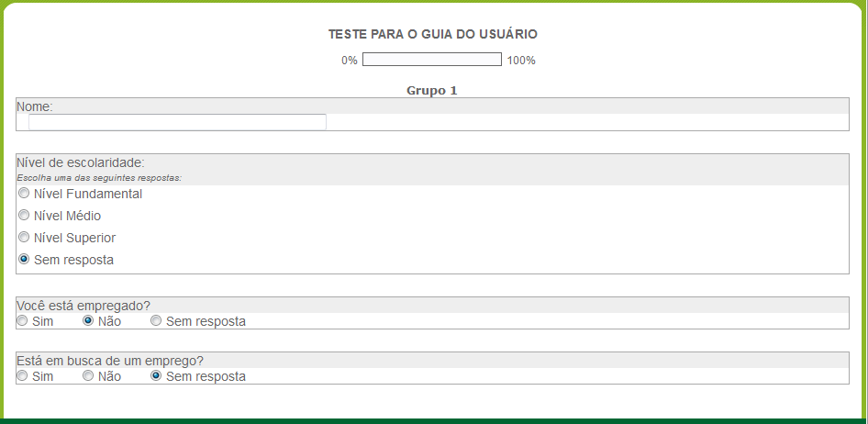This screenshot has width=868, height=424.
Task: Click the 100% progress label
Action: [x=521, y=61]
